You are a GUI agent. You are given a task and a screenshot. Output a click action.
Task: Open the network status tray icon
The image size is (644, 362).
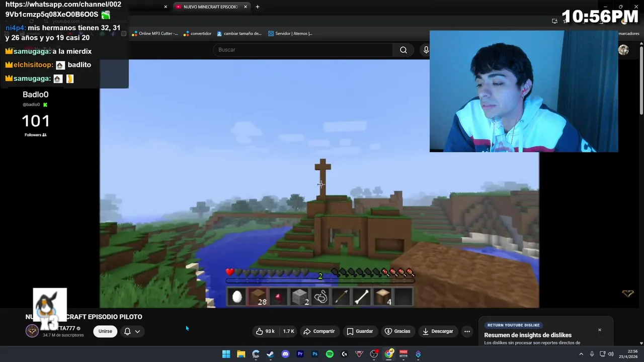click(x=602, y=354)
